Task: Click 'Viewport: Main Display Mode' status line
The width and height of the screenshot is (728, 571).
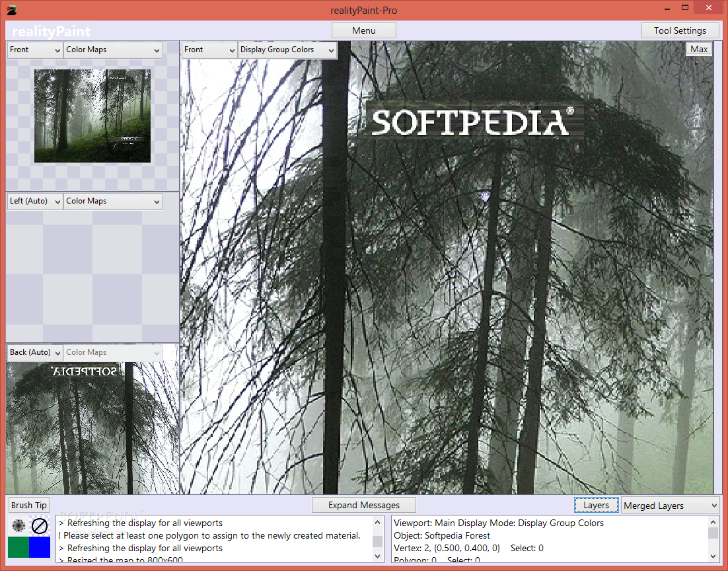Action: pyautogui.click(x=499, y=523)
